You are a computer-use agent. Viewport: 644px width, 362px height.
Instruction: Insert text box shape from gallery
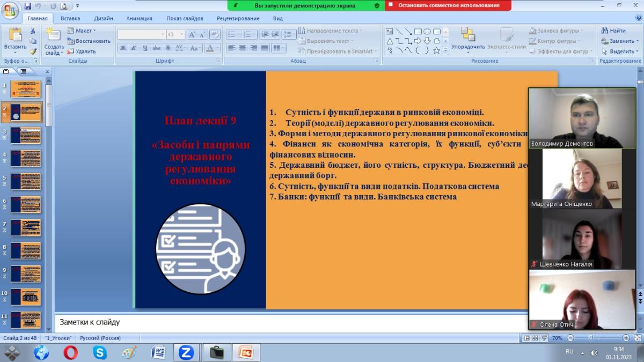pyautogui.click(x=389, y=31)
